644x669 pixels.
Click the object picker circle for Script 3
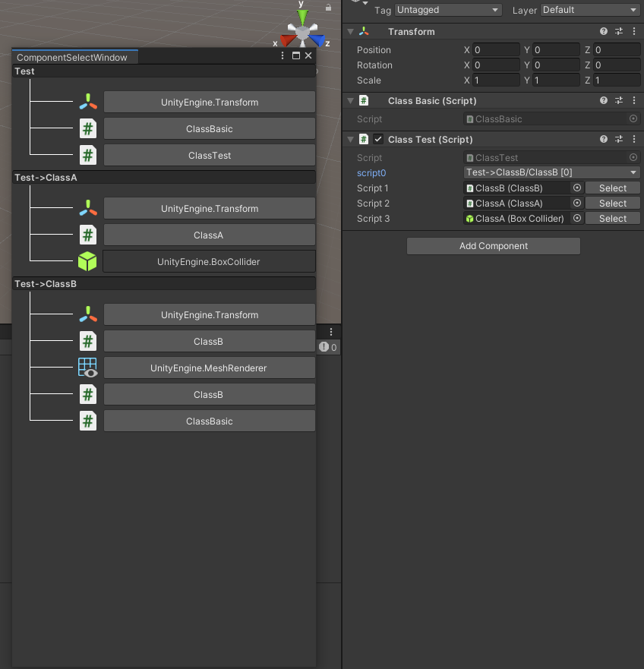tap(577, 218)
